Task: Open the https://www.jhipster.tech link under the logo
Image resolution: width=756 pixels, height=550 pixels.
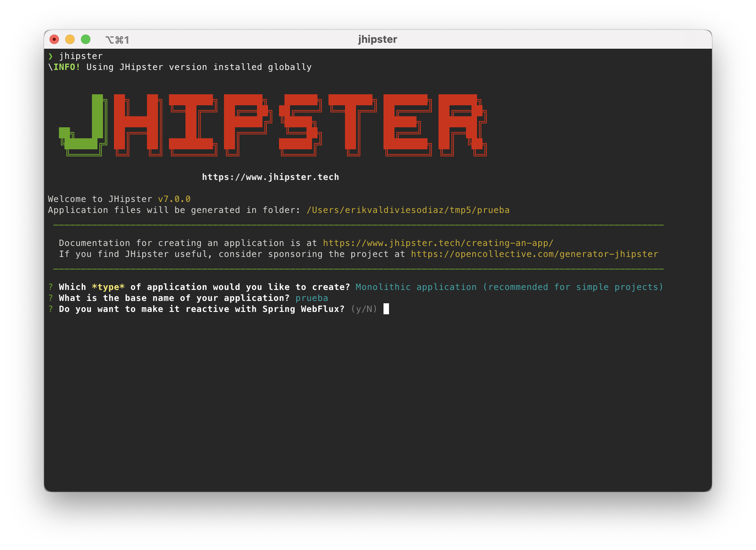Action: [270, 177]
